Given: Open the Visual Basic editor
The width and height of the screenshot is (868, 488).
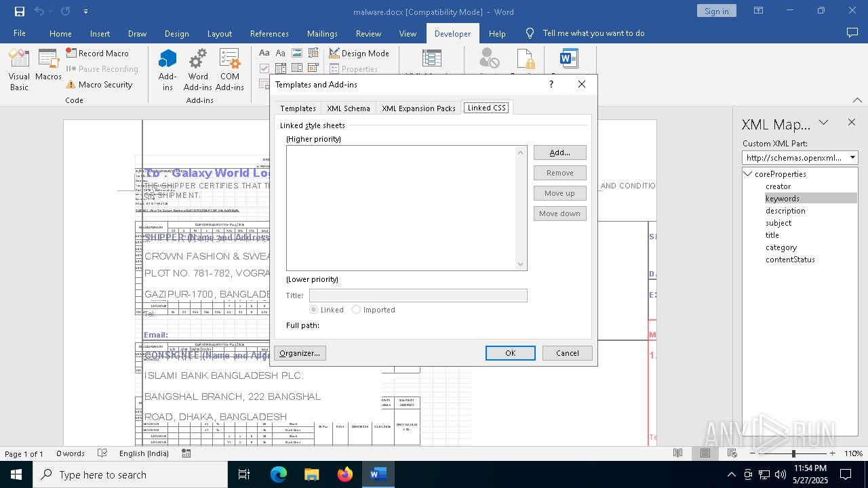Looking at the screenshot, I should pyautogui.click(x=19, y=70).
